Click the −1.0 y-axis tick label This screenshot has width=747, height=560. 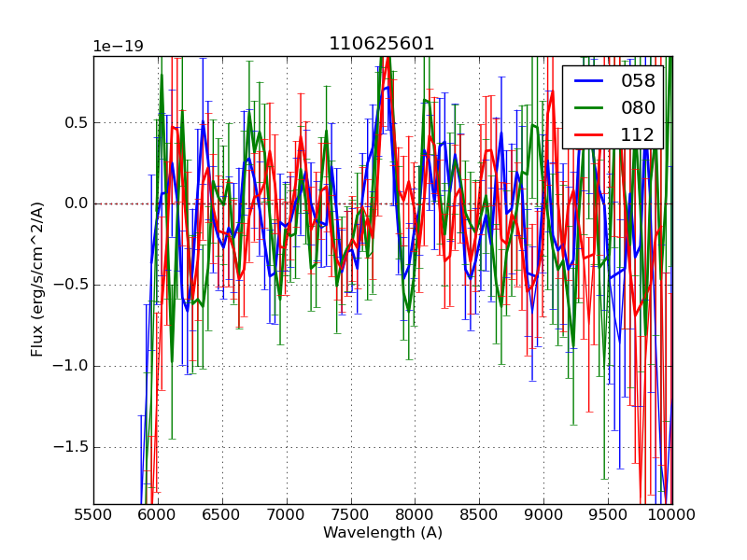(x=71, y=366)
